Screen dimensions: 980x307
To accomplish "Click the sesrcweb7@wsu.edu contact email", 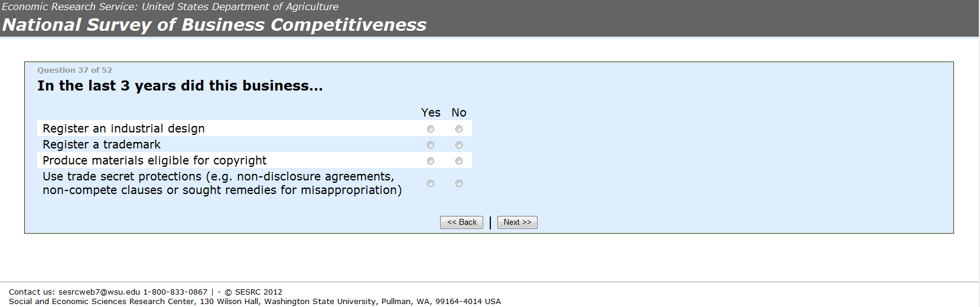I will coord(99,292).
